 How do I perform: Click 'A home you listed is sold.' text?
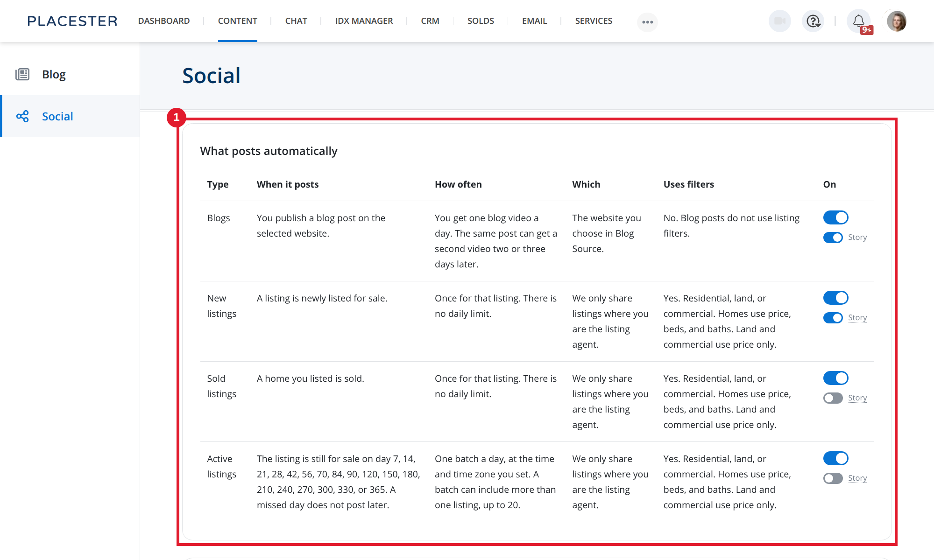tap(311, 378)
